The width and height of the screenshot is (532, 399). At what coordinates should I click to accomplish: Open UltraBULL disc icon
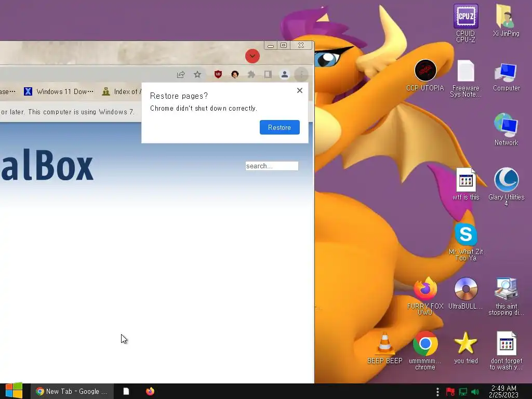click(x=465, y=293)
